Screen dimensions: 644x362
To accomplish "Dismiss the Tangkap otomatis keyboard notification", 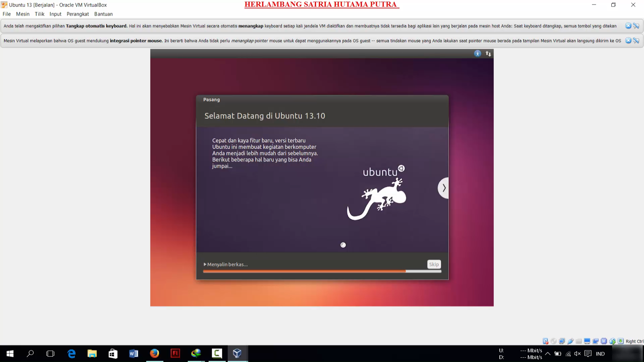I will (628, 26).
